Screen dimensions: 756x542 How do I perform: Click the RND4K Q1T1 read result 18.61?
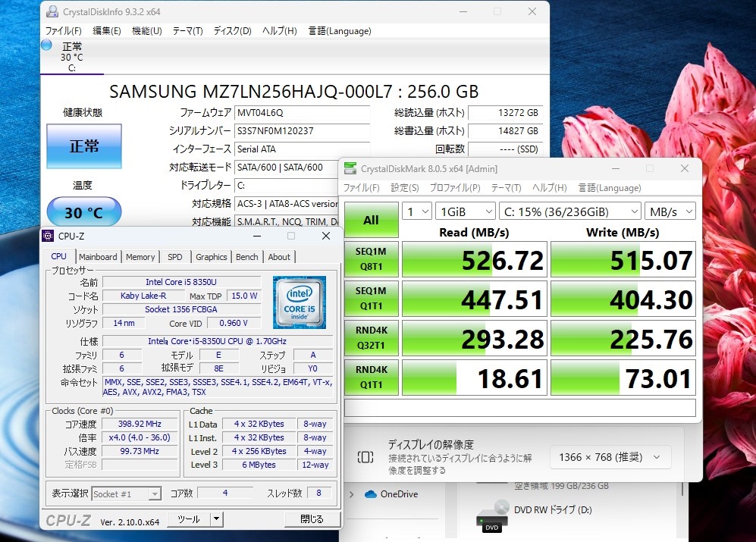(x=475, y=378)
